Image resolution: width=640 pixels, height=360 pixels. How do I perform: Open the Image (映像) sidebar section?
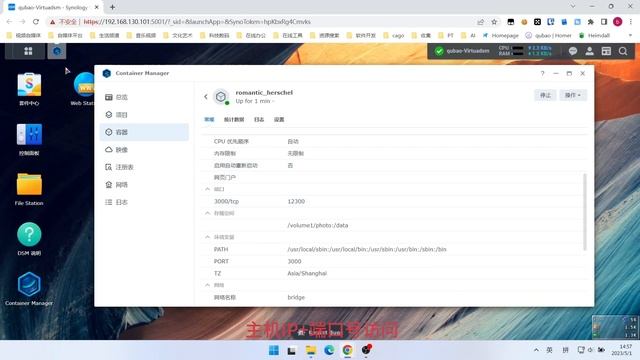coord(144,150)
